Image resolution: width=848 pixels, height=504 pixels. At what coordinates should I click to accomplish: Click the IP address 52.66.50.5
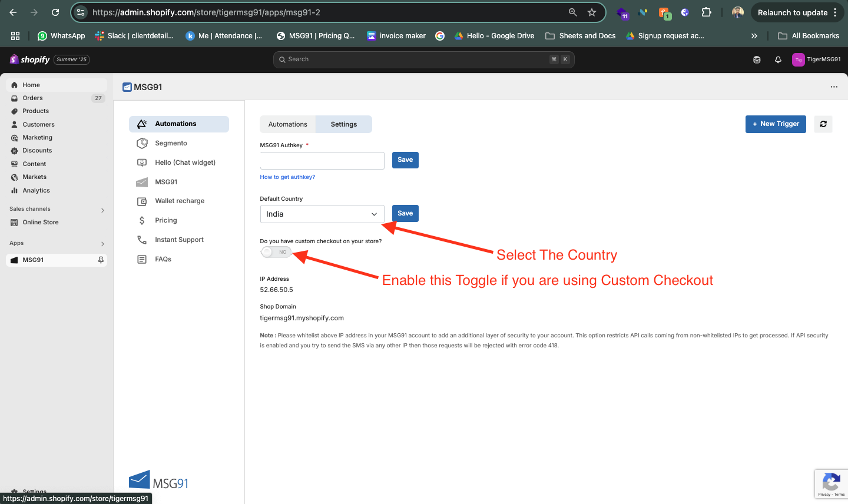[x=276, y=290]
